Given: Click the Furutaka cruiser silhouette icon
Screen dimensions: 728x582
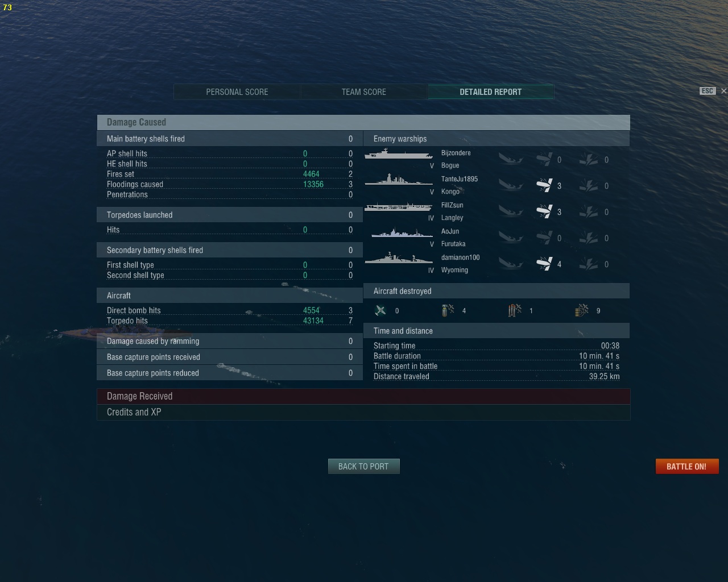Looking at the screenshot, I should point(401,232).
